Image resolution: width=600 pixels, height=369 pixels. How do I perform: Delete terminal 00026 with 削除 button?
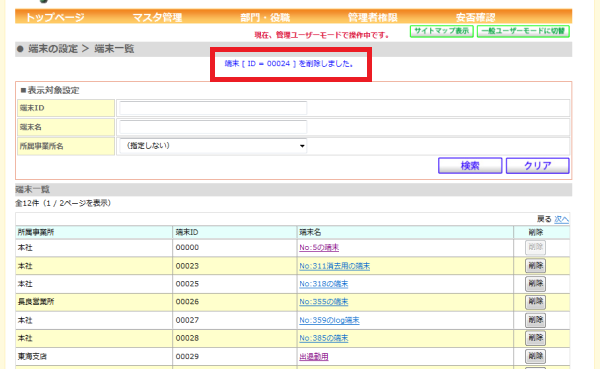click(535, 302)
